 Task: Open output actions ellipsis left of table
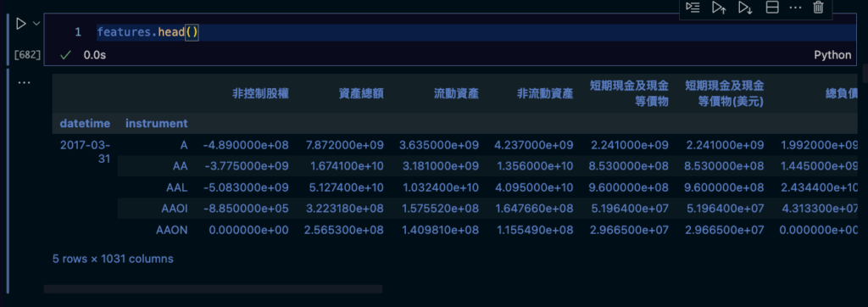(24, 82)
